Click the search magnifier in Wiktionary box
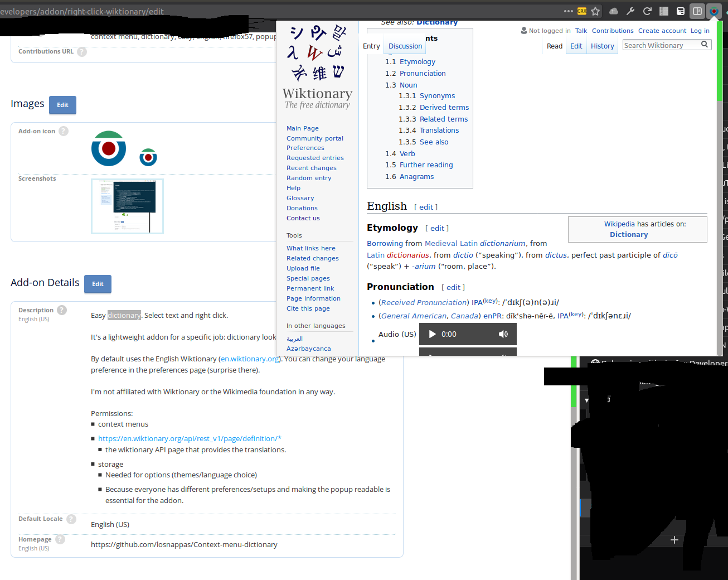 pyautogui.click(x=705, y=45)
